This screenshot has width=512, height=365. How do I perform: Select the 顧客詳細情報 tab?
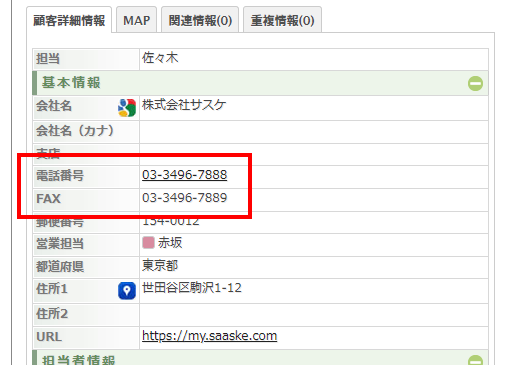tap(69, 20)
